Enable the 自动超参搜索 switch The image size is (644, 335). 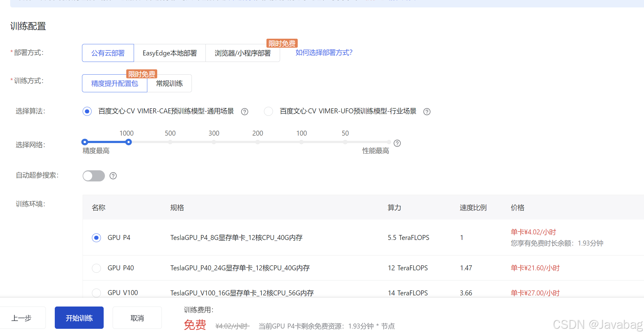pos(93,176)
